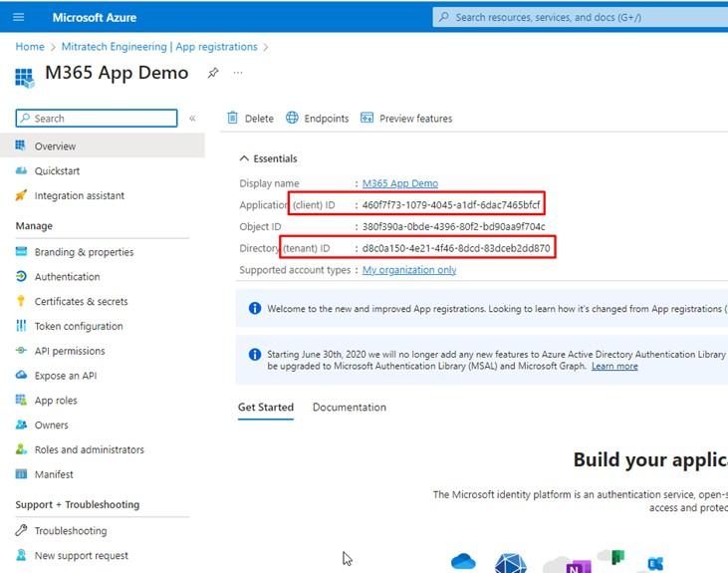Collapse the Essentials section chevron
Viewport: 728px width, 573px height.
pos(244,158)
